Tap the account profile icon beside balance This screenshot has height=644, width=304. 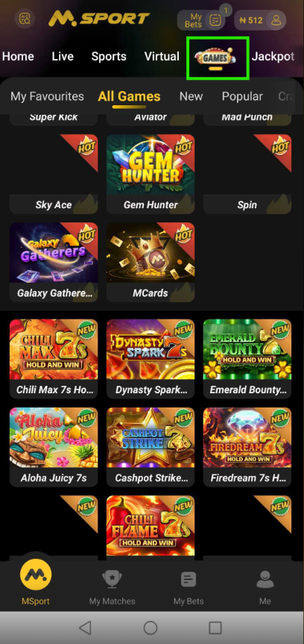pos(276,19)
